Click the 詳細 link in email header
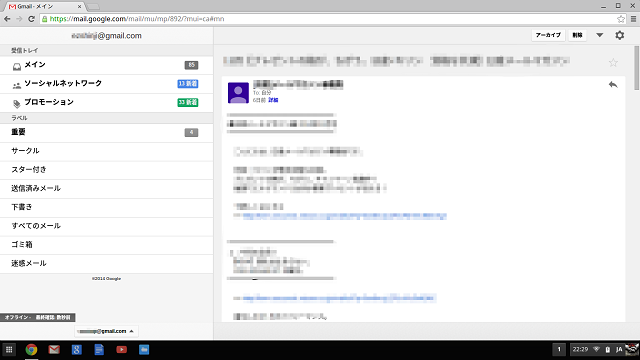 click(273, 100)
